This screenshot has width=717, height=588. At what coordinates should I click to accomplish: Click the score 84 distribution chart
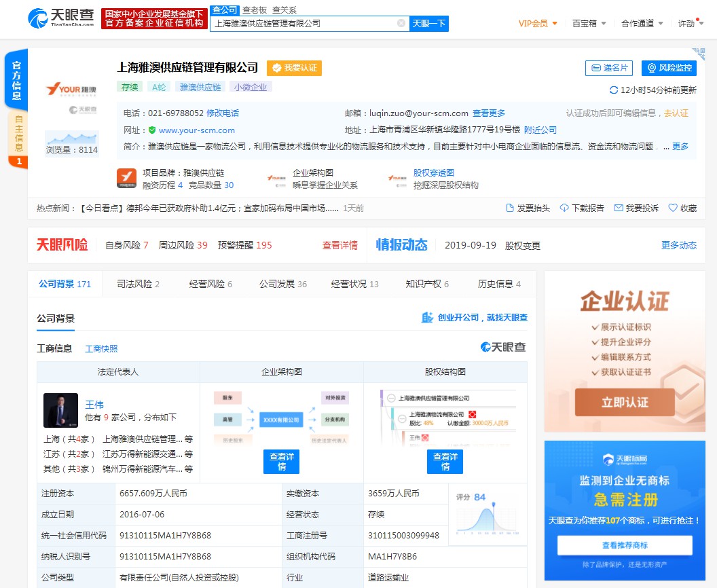pyautogui.click(x=488, y=518)
